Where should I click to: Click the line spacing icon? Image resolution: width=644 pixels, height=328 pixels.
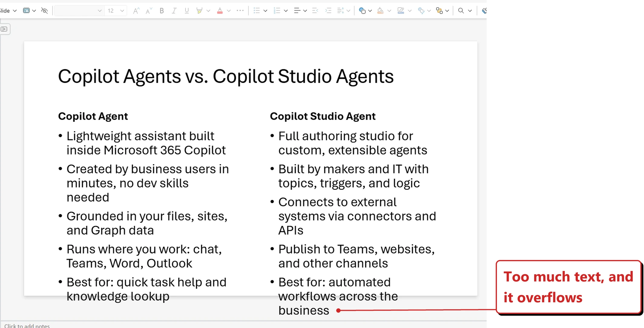point(340,11)
